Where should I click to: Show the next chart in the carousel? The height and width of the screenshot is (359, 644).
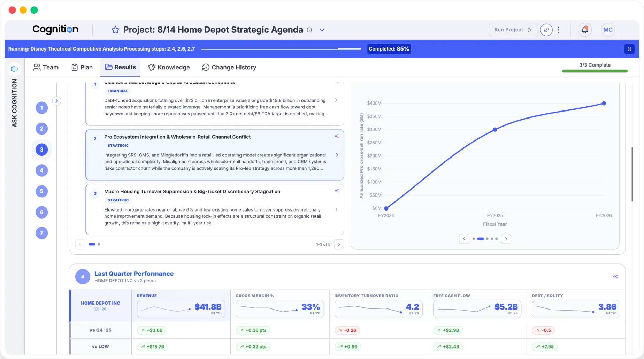tap(506, 239)
